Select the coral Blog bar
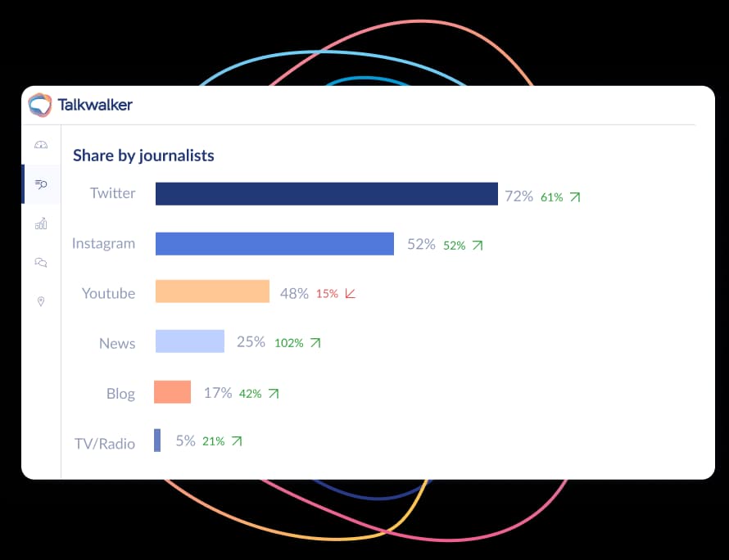Image resolution: width=729 pixels, height=560 pixels. pyautogui.click(x=172, y=392)
